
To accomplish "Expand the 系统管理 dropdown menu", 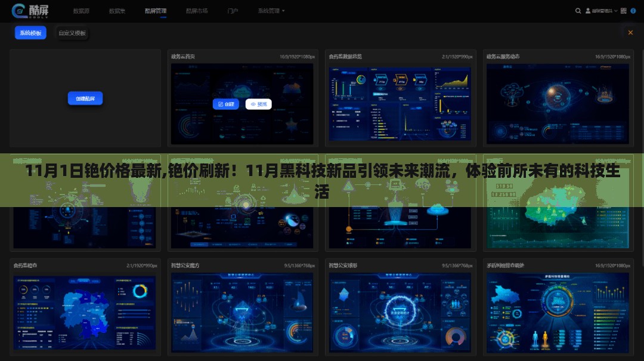I will tap(271, 11).
